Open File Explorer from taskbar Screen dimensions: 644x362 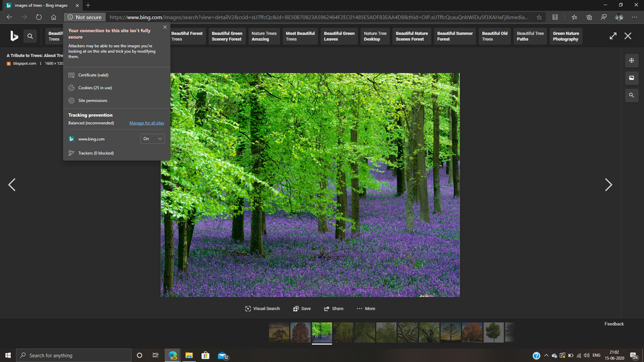[189, 355]
